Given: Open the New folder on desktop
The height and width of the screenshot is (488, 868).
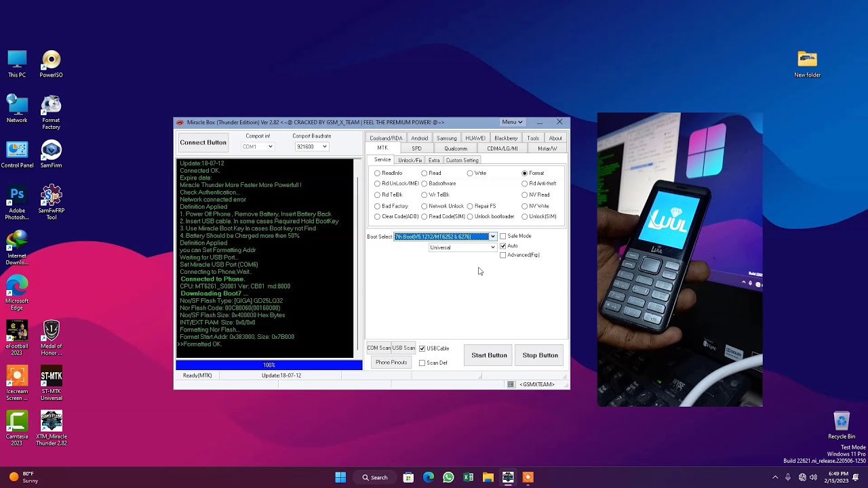Looking at the screenshot, I should [807, 64].
